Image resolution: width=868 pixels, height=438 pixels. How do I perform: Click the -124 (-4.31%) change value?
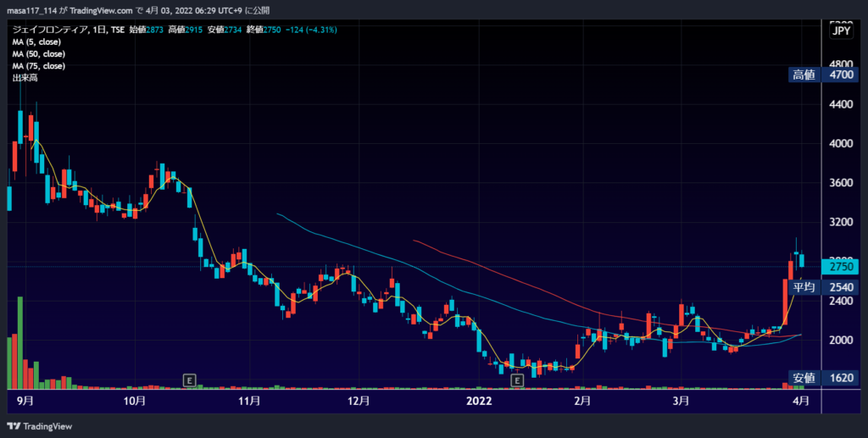point(311,30)
